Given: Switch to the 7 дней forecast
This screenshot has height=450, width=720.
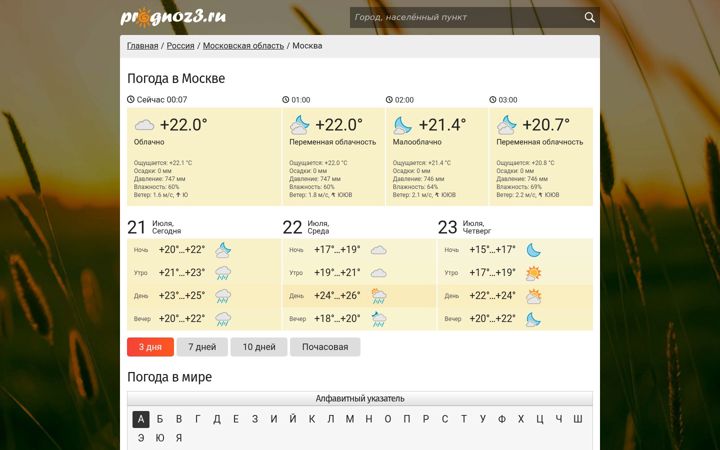Looking at the screenshot, I should (x=202, y=347).
